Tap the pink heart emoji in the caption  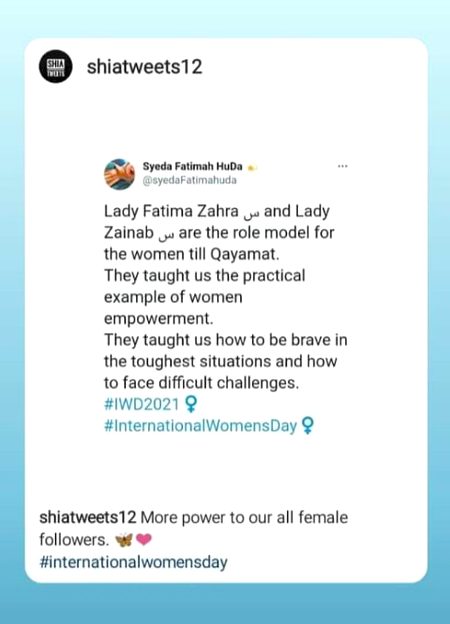144,540
